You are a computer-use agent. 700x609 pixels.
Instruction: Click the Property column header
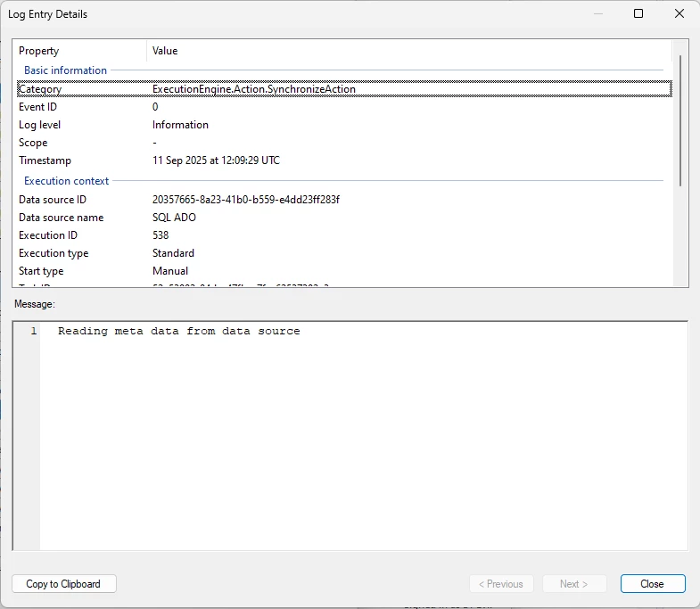pos(80,51)
